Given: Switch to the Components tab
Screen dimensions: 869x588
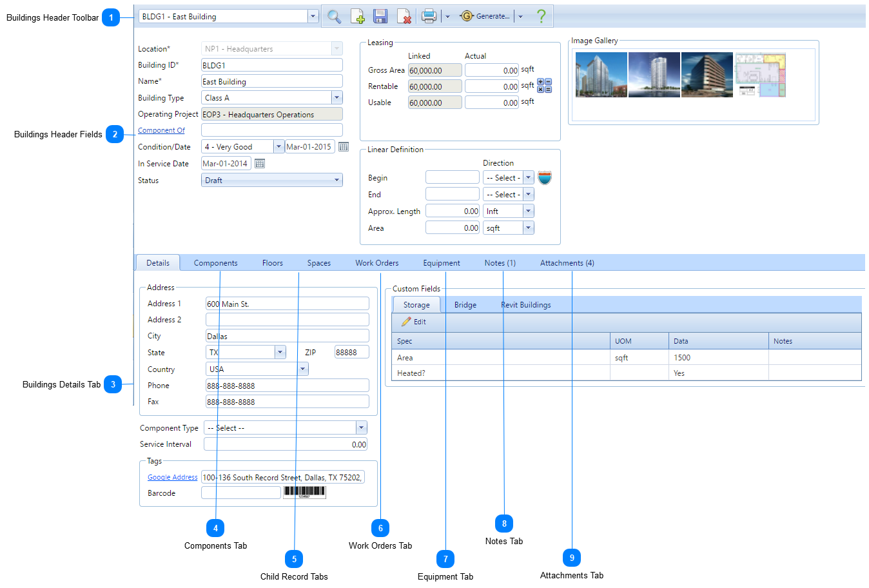Looking at the screenshot, I should pyautogui.click(x=215, y=263).
